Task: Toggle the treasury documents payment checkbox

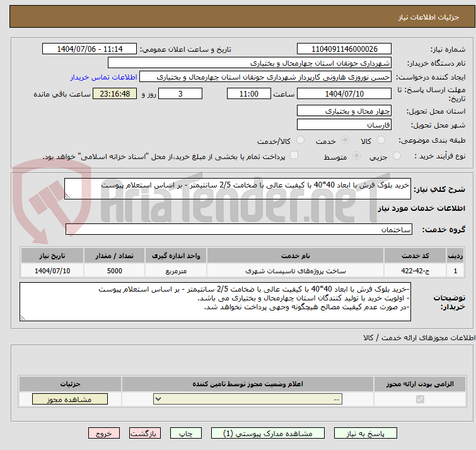Action: click(x=294, y=156)
